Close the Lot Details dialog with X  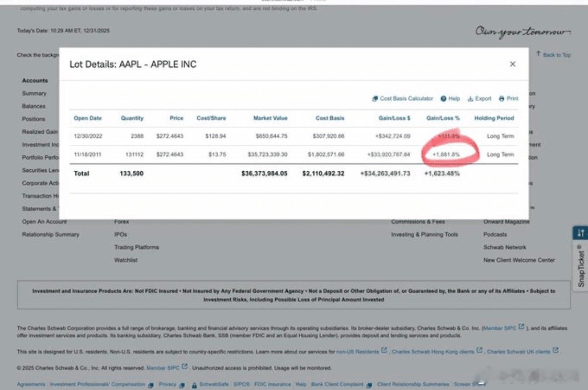[x=512, y=64]
